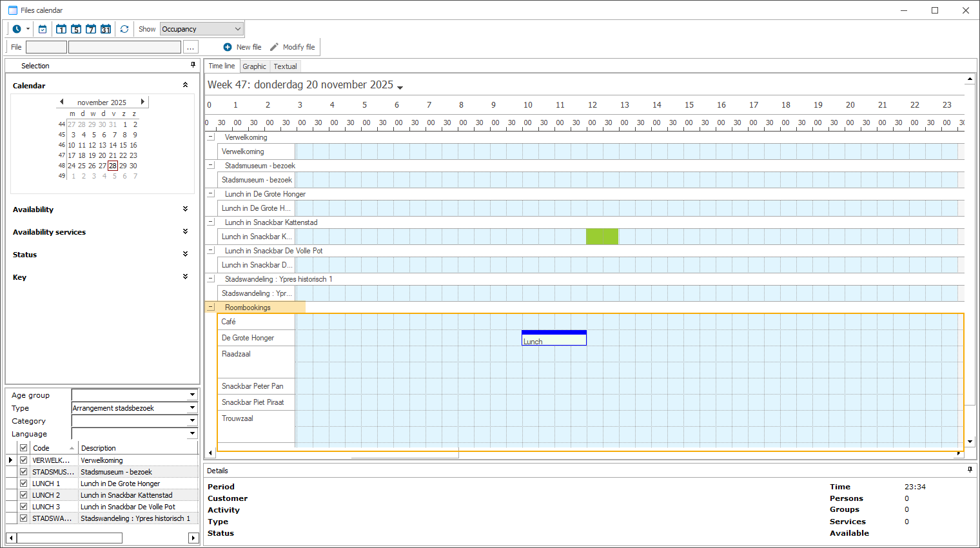The width and height of the screenshot is (980, 548).
Task: Switch to 1-day calendar view
Action: coord(61,29)
